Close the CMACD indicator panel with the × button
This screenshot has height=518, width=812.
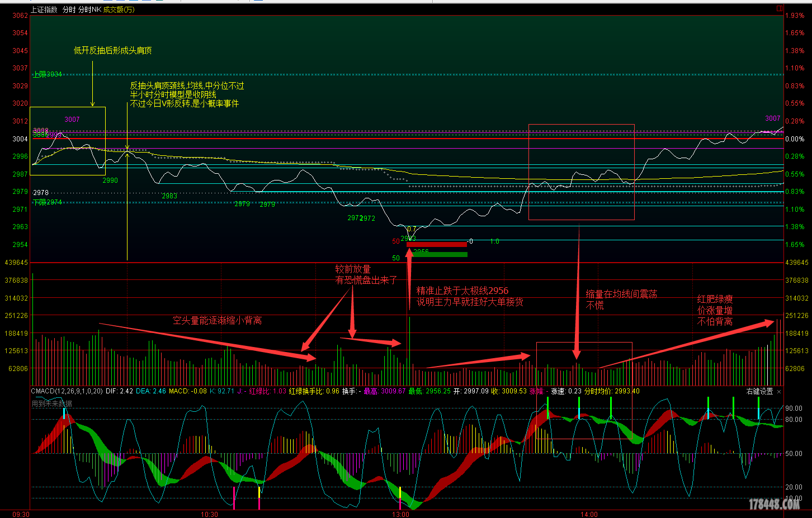779,392
